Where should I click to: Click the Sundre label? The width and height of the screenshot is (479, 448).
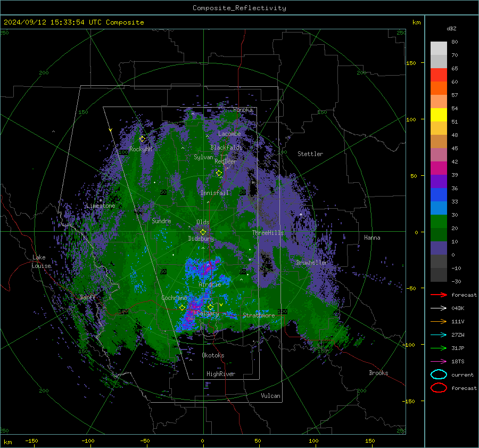coord(161,221)
